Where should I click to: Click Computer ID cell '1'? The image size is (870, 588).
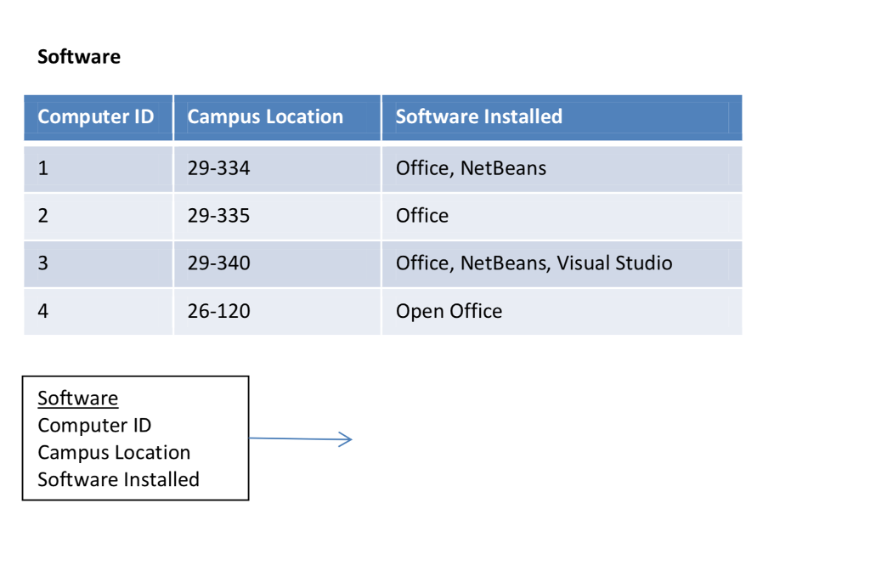tap(99, 168)
